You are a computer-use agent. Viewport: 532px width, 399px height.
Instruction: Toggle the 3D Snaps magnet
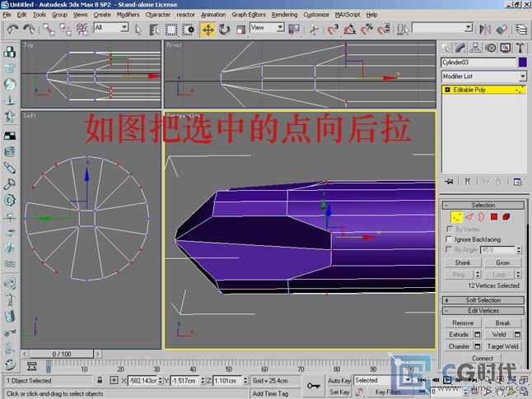pos(333,30)
